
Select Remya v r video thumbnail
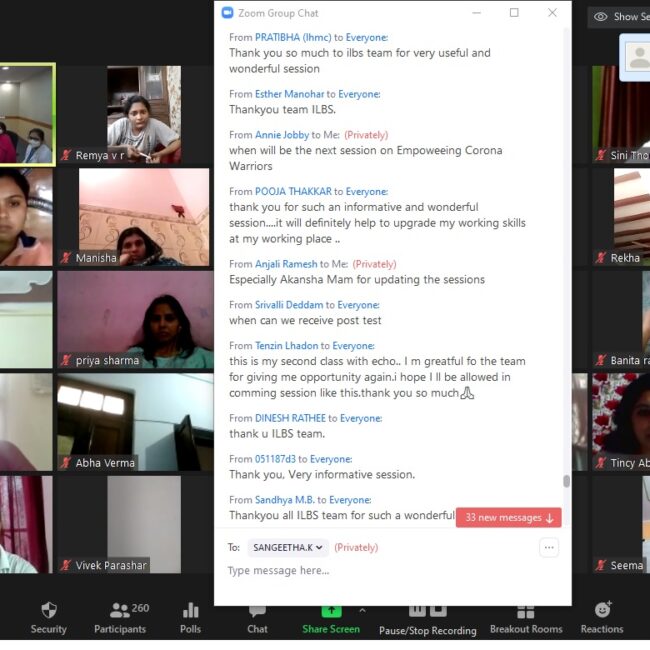click(144, 114)
